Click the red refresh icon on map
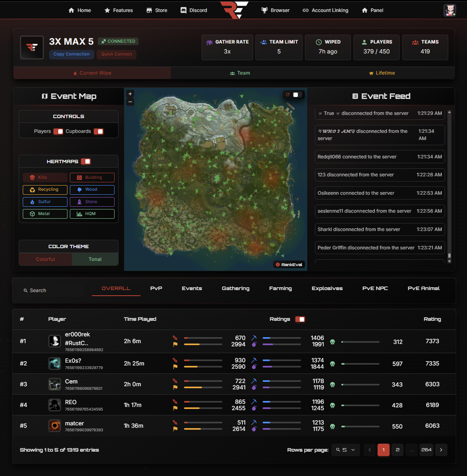467x476 pixels. [x=287, y=95]
